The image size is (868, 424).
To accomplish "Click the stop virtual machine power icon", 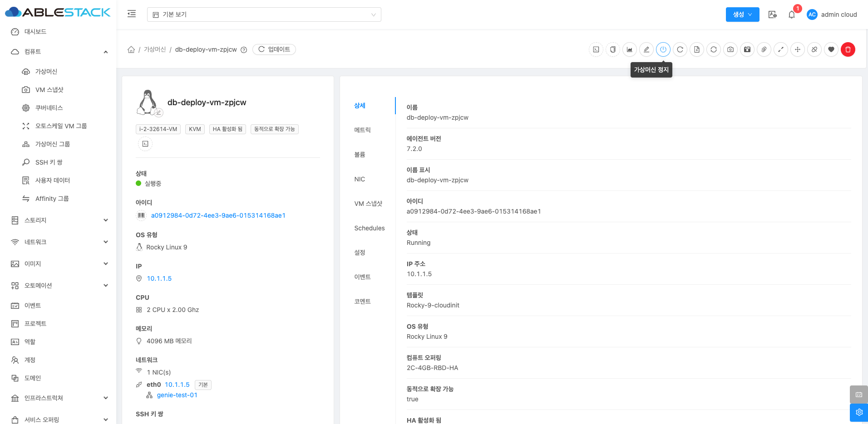I will 663,49.
